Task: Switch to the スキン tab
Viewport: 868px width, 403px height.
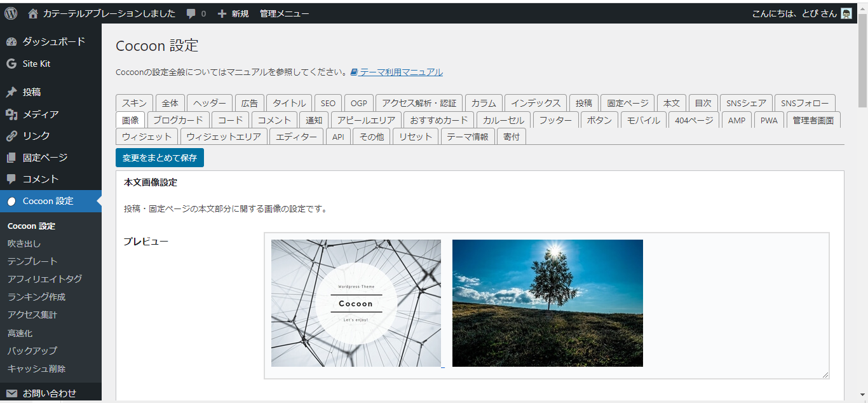Action: coord(135,103)
